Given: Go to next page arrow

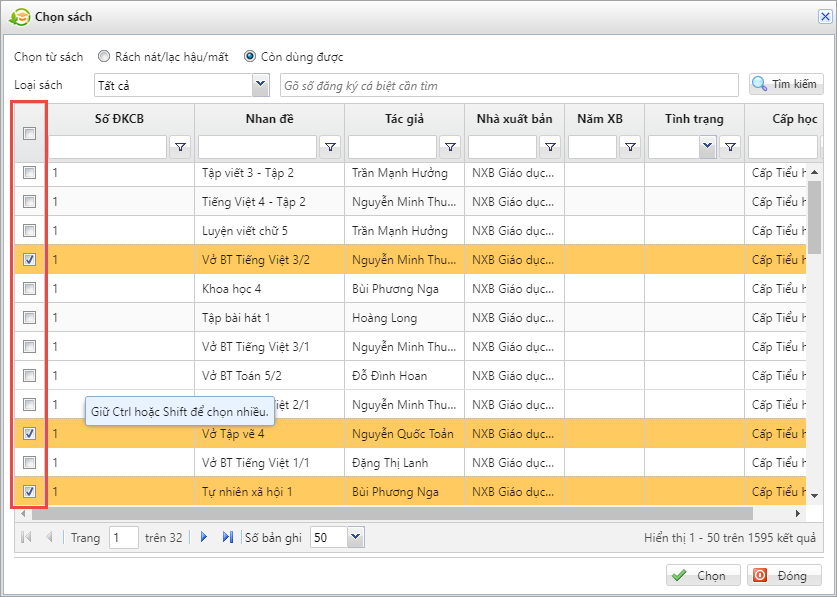Looking at the screenshot, I should click(x=204, y=537).
